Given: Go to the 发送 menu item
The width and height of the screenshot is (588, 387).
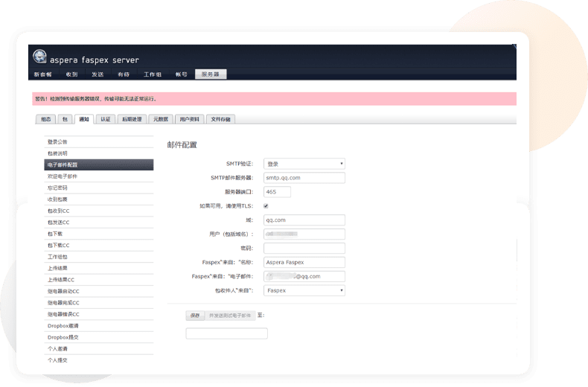Looking at the screenshot, I should point(98,74).
